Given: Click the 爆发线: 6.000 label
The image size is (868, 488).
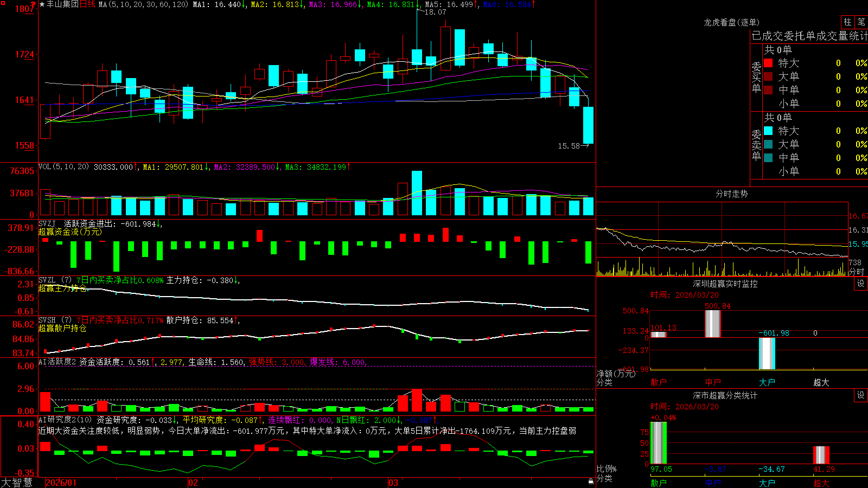Looking at the screenshot, I should pos(337,362).
